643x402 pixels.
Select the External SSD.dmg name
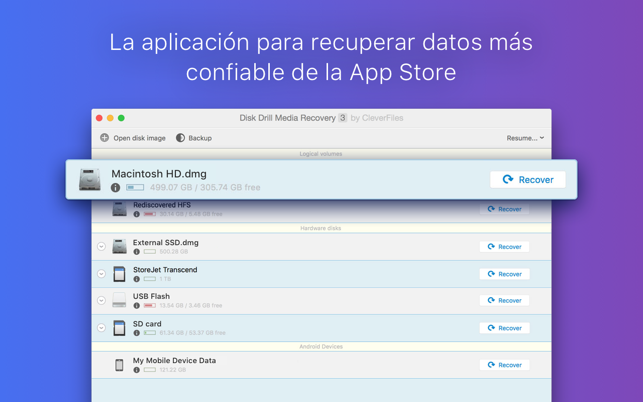pyautogui.click(x=166, y=242)
